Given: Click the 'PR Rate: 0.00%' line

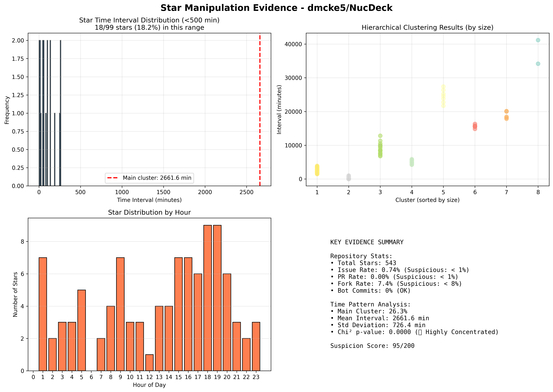Looking at the screenshot, I should click(x=394, y=277).
